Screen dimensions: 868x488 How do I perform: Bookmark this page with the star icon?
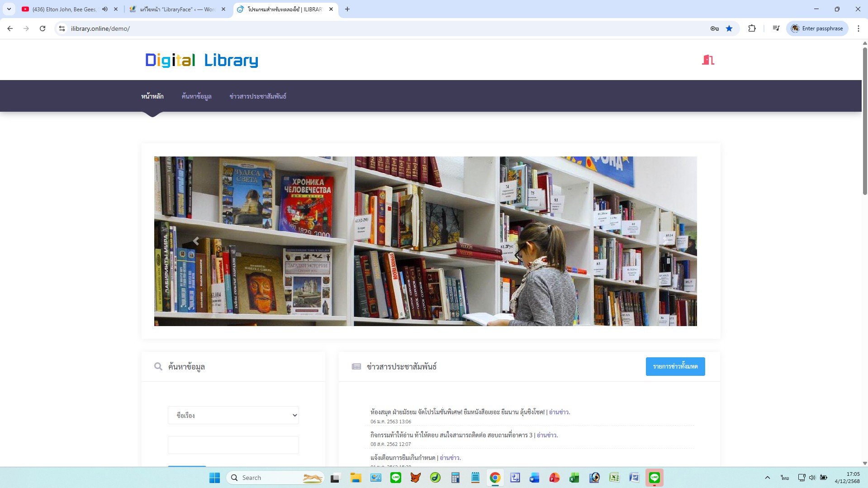(x=729, y=28)
